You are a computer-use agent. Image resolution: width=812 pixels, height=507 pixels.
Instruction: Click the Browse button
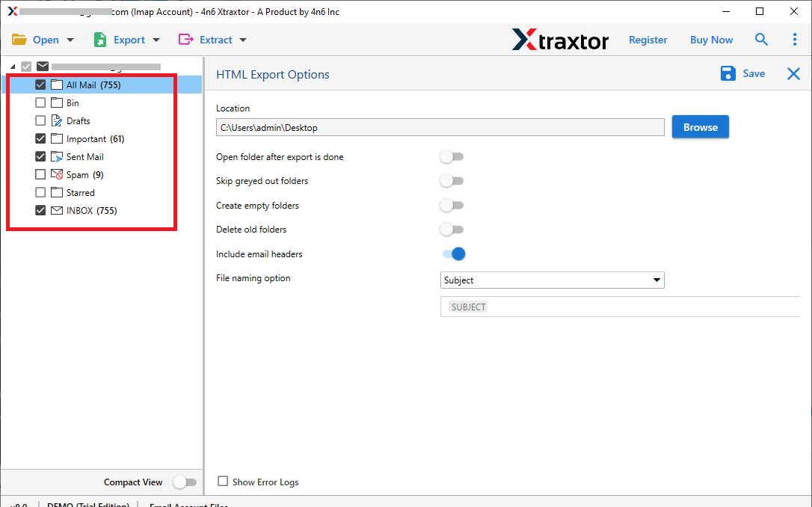point(700,126)
